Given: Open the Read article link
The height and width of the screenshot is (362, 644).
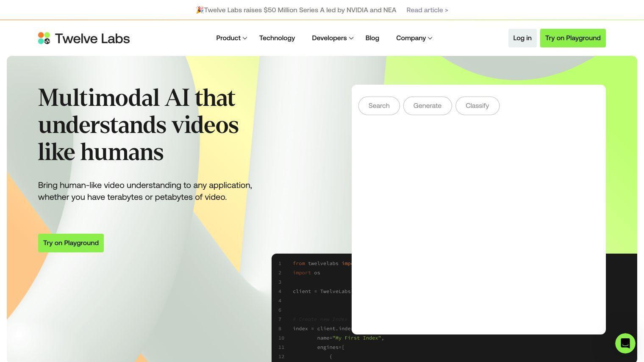Looking at the screenshot, I should pos(427,10).
